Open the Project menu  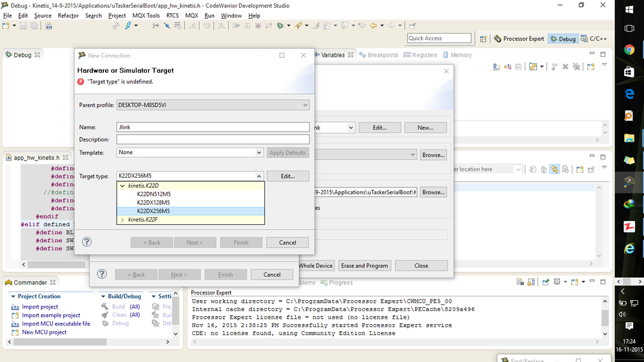point(117,15)
